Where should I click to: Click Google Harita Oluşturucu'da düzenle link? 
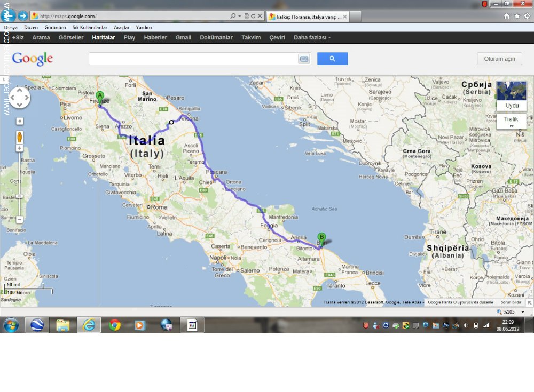460,302
